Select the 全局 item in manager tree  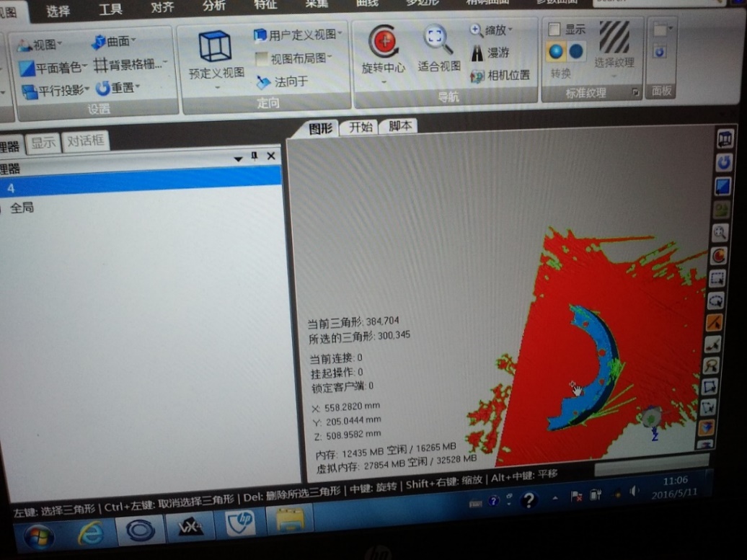(22, 208)
